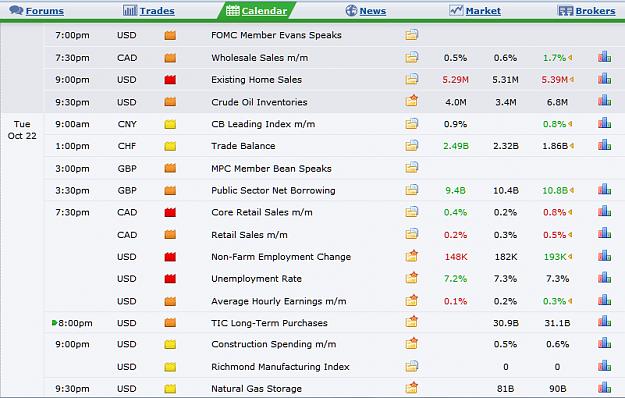This screenshot has width=625, height=398.
Task: Open revision arrow beside previous 10.8B value
Action: click(572, 190)
